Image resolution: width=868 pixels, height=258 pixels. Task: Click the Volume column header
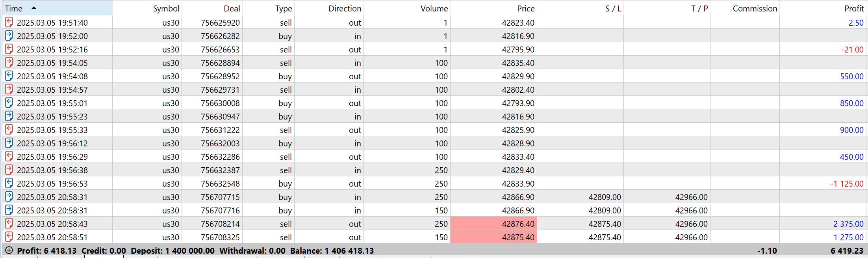tap(434, 9)
